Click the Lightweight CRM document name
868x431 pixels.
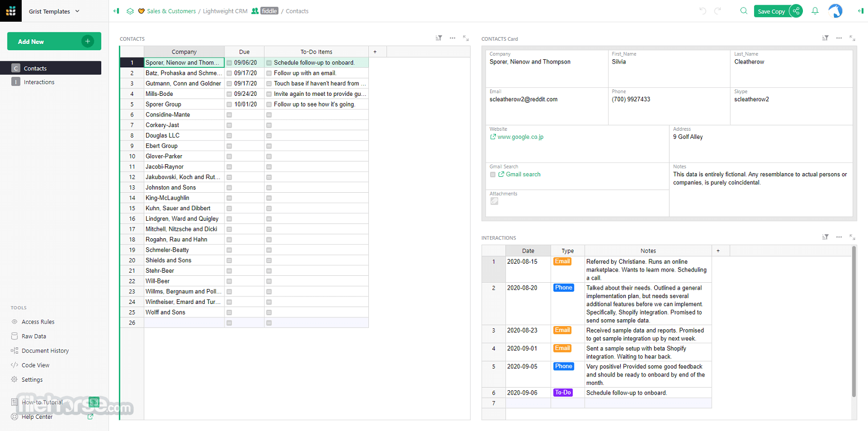click(x=225, y=11)
